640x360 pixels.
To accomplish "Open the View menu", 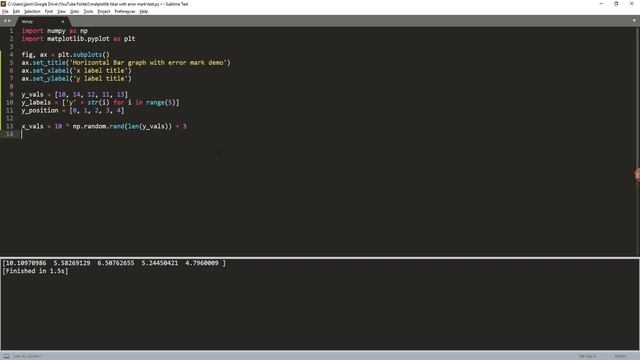I will click(x=61, y=11).
